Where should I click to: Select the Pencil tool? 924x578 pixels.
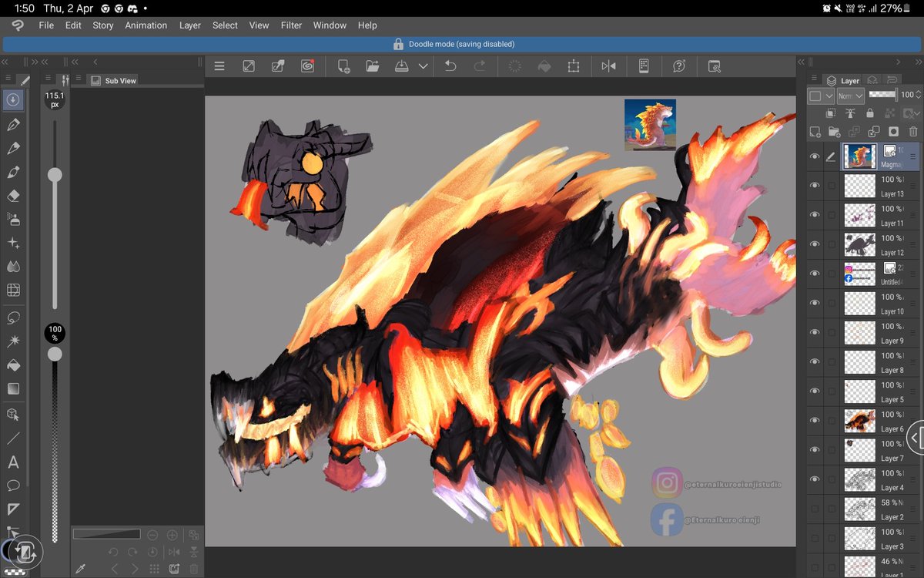[x=13, y=148]
